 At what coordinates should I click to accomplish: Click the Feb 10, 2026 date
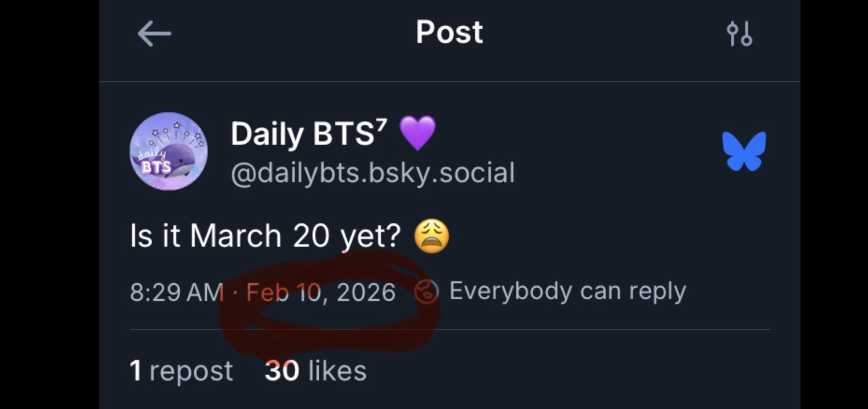pyautogui.click(x=320, y=292)
